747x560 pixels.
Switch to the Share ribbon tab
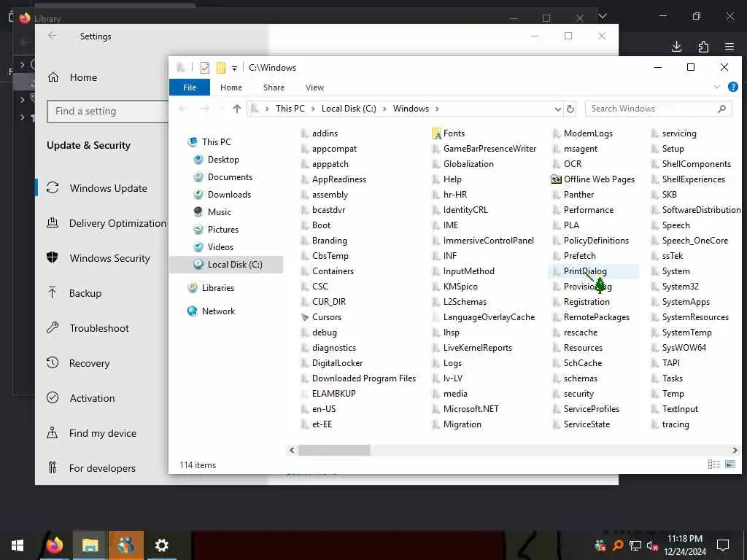tap(274, 87)
